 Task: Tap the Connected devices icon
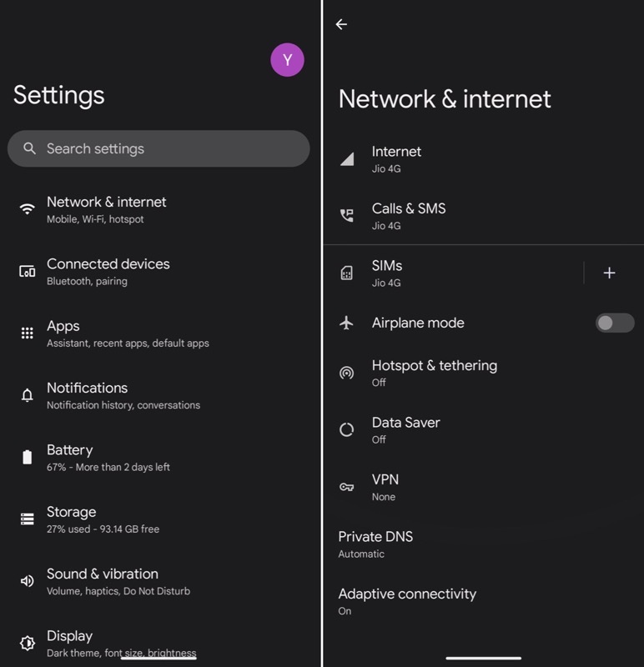28,271
